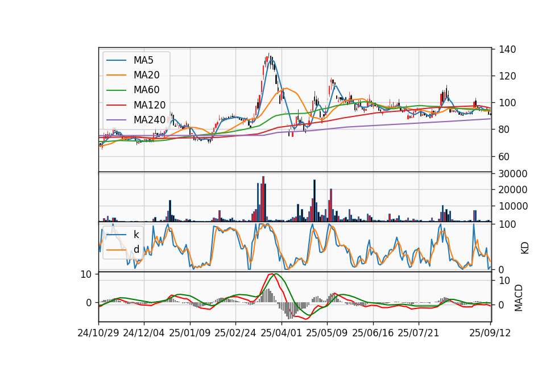Click the green MA60 legend line sample
Viewport: 546px width, 392px height.
point(116,90)
